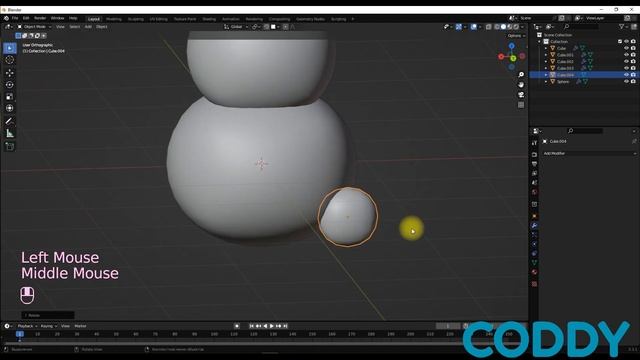The height and width of the screenshot is (360, 640).
Task: Open the Object Data properties tab icon
Action: click(x=534, y=262)
